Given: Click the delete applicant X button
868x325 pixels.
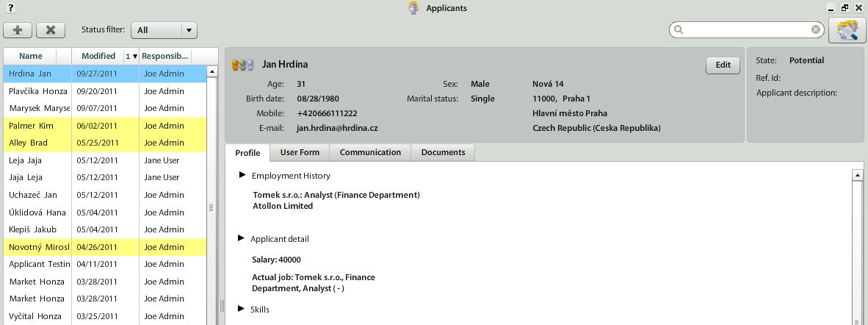Looking at the screenshot, I should point(51,30).
